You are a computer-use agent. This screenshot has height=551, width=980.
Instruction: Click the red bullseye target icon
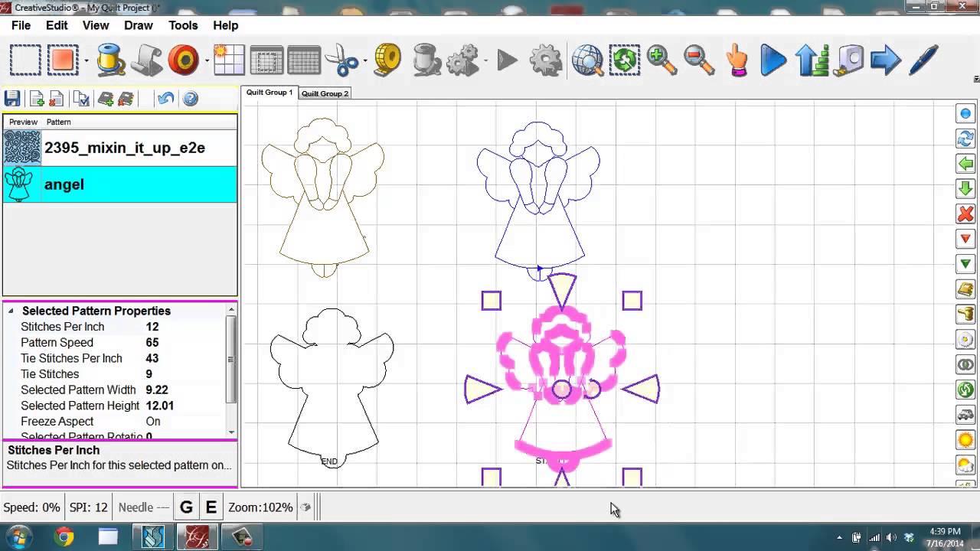pyautogui.click(x=183, y=60)
